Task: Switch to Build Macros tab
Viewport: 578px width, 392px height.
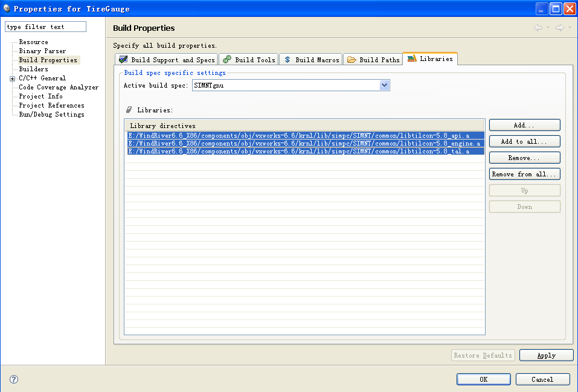Action: pyautogui.click(x=311, y=59)
